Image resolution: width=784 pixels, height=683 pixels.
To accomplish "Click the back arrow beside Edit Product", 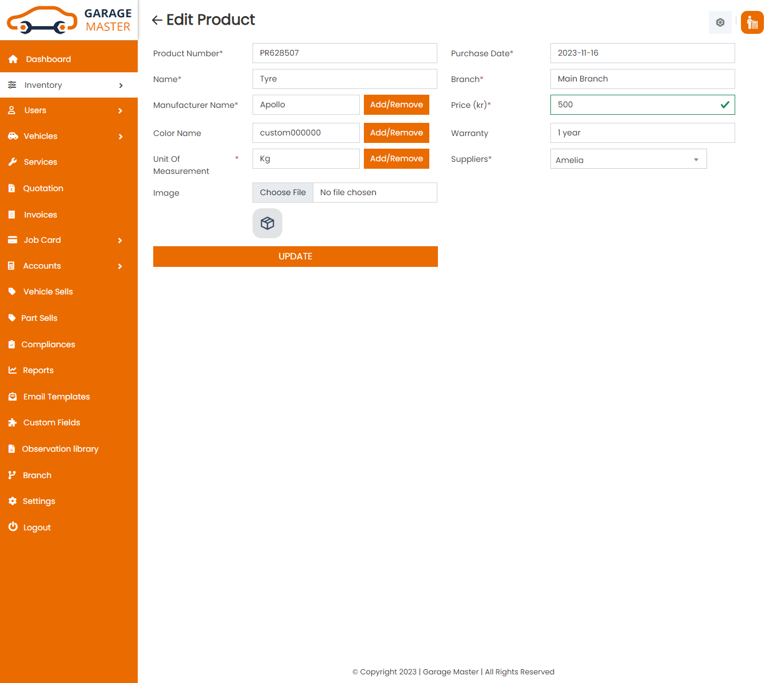I will 157,21.
